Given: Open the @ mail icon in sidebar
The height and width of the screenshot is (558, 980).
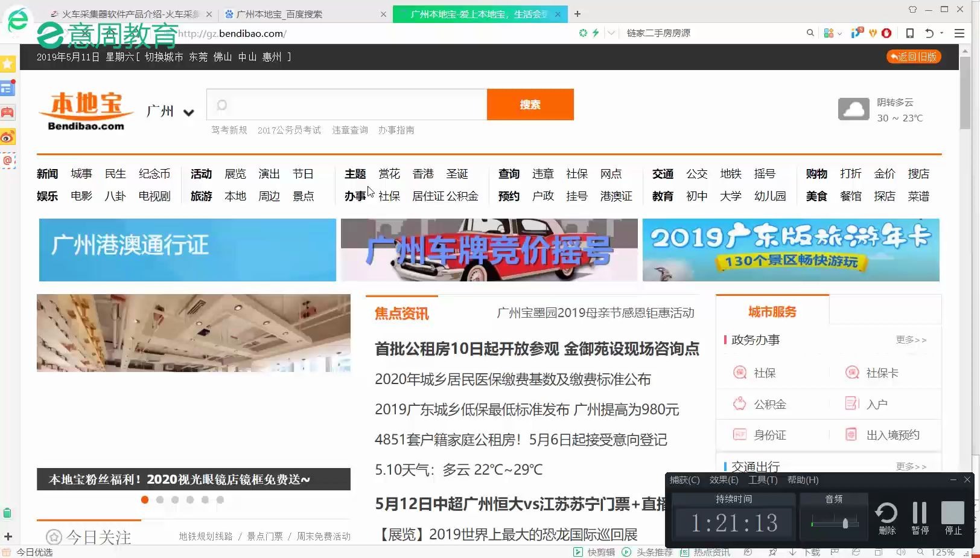Looking at the screenshot, I should (x=8, y=161).
